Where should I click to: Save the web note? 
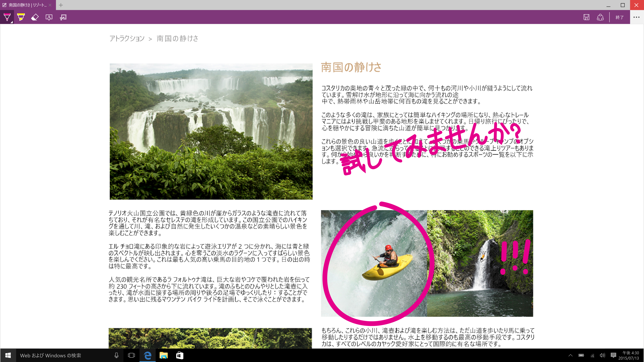tap(586, 17)
